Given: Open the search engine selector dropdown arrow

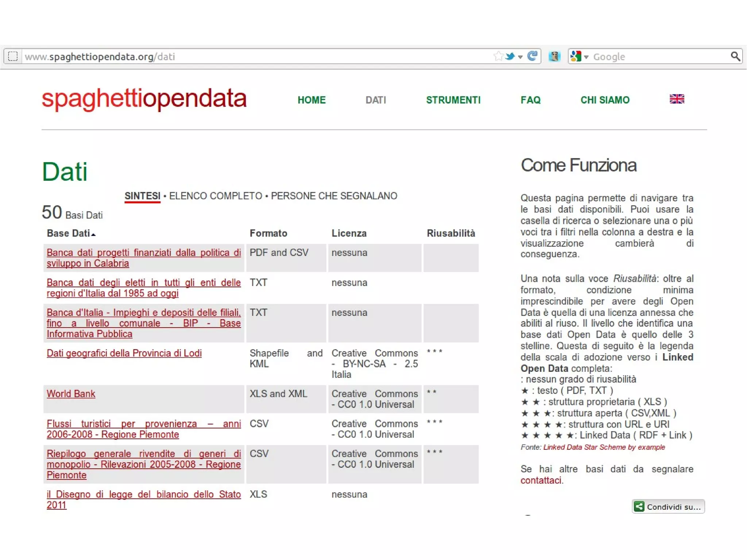Looking at the screenshot, I should [x=586, y=57].
